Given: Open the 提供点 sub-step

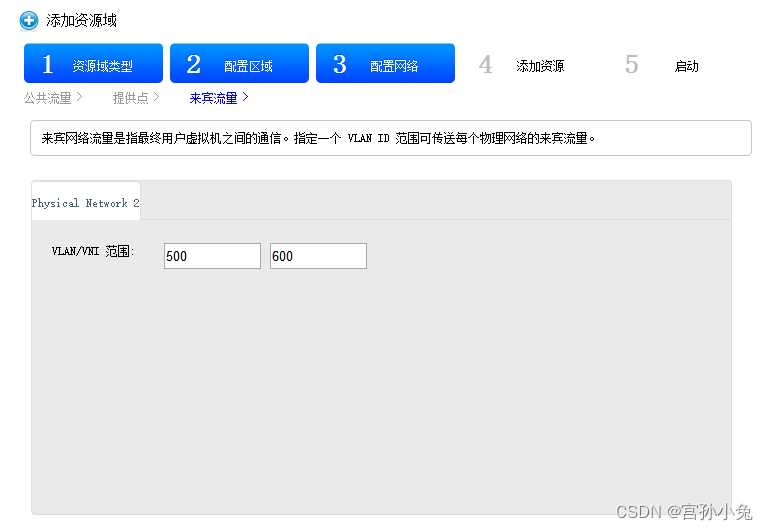Looking at the screenshot, I should pyautogui.click(x=136, y=98).
